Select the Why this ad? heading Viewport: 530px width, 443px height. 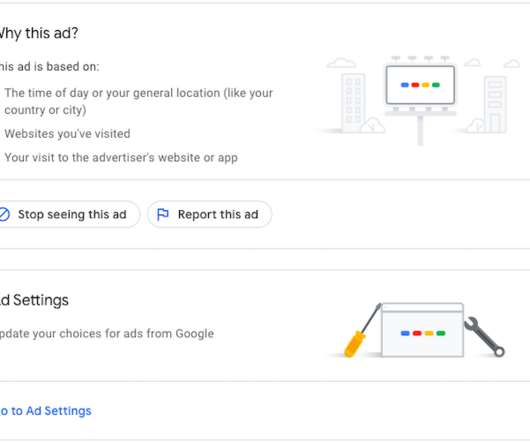[39, 33]
